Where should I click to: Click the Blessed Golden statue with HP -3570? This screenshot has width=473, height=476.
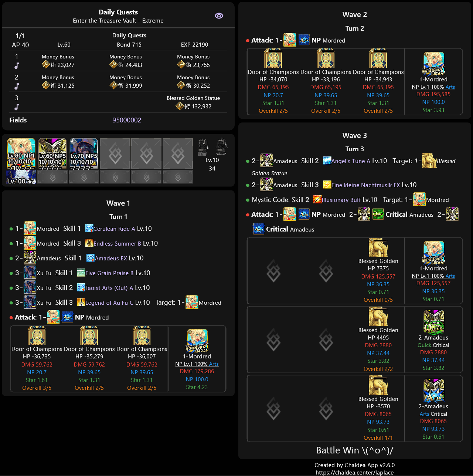(x=378, y=385)
